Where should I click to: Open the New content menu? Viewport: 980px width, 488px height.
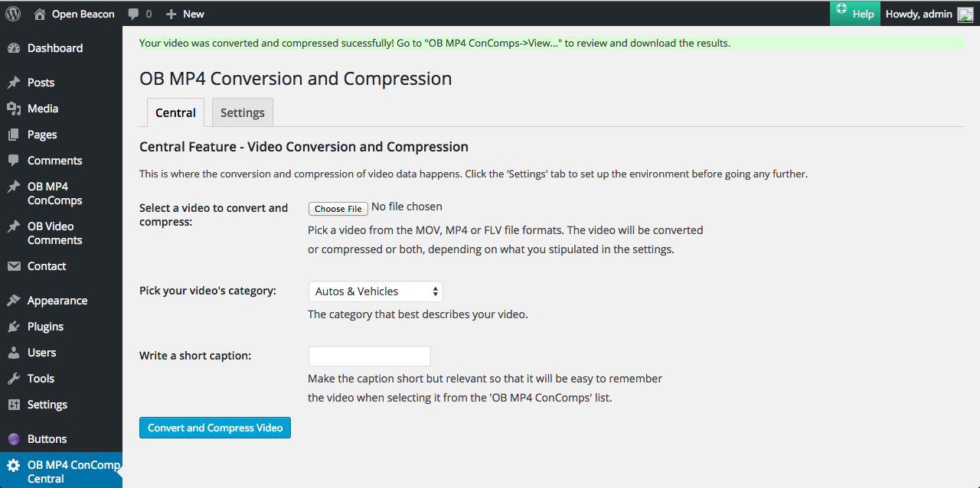click(x=185, y=14)
